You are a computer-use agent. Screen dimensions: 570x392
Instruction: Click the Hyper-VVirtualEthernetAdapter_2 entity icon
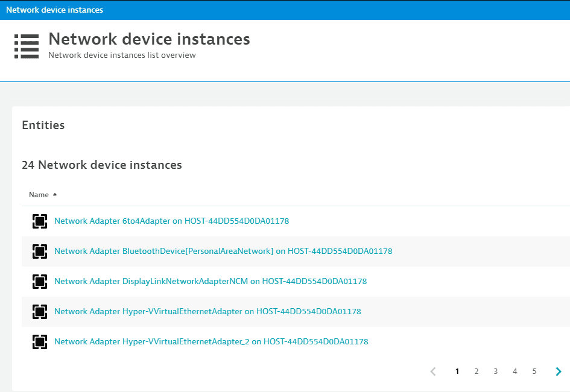[40, 342]
